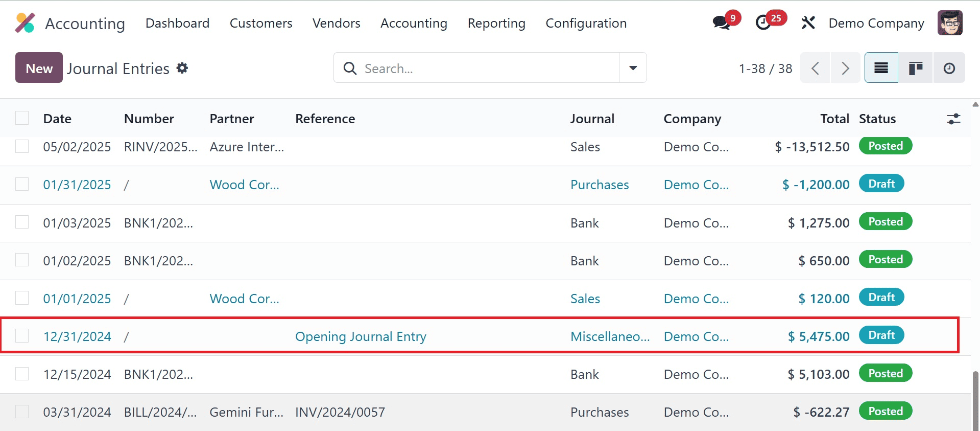Click the Accounting app title
The height and width of the screenshot is (431, 980).
(85, 24)
